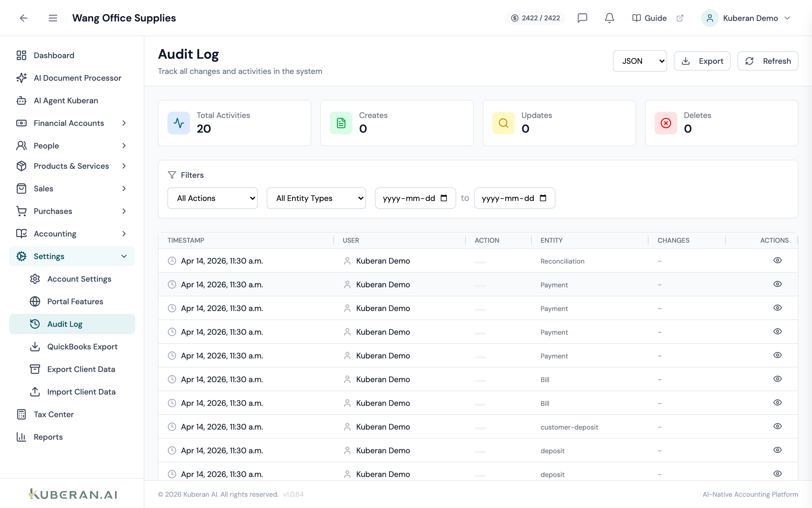Toggle the hamburger menu icon
Viewport: 812px width, 508px height.
(x=53, y=18)
